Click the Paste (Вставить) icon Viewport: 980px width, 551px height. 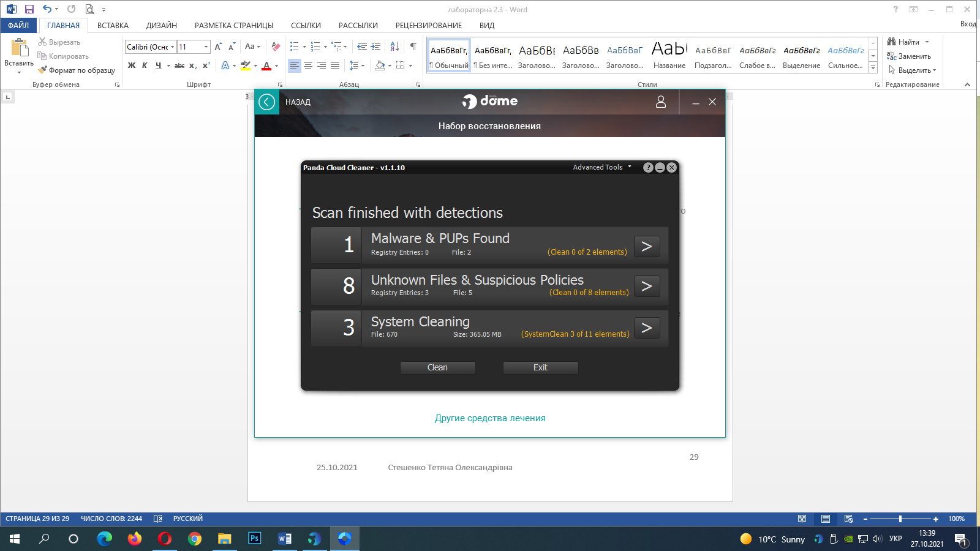[x=19, y=48]
